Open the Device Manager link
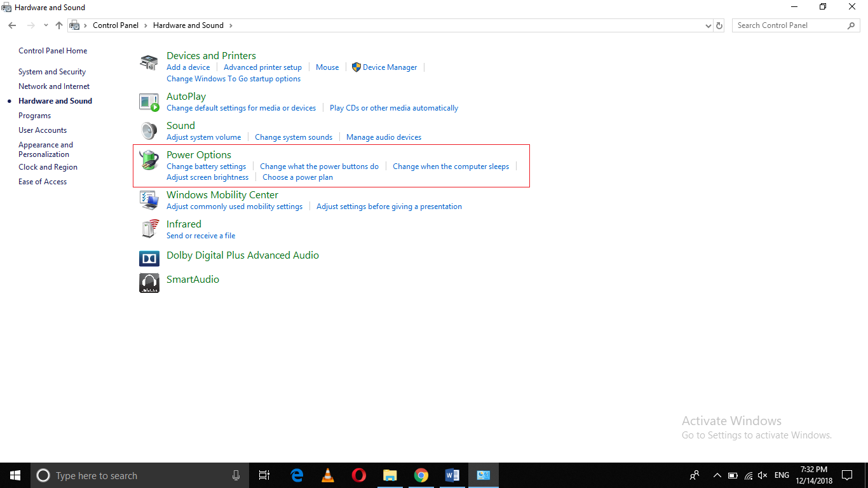The height and width of the screenshot is (488, 868). pyautogui.click(x=390, y=67)
